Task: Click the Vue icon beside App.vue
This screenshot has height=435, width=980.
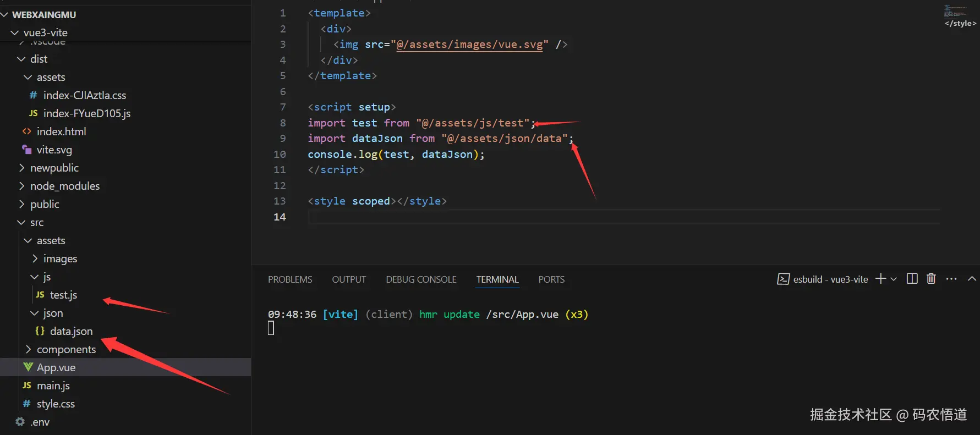Action: coord(28,367)
